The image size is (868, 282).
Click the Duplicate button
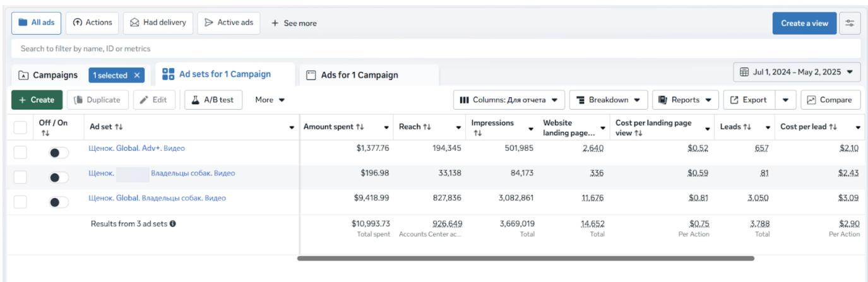98,100
